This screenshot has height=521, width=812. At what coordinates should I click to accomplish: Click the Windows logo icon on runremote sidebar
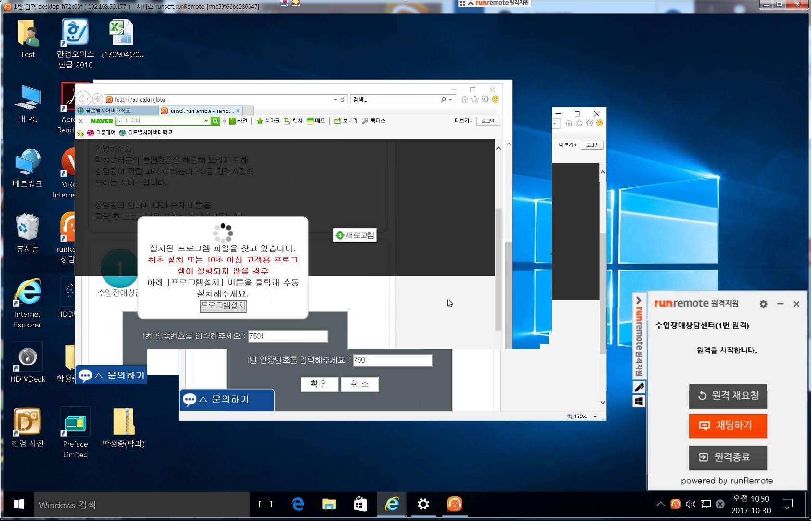point(640,402)
